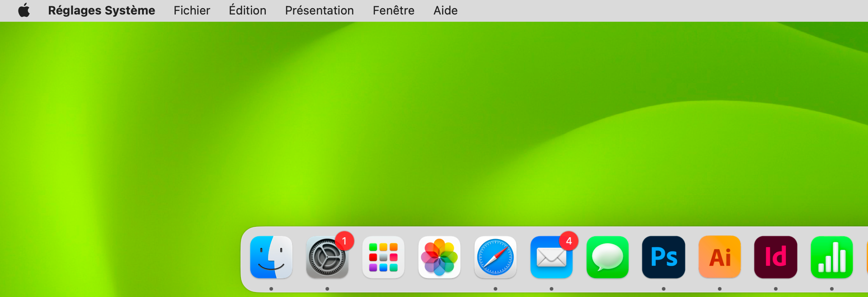Open the Apple menu
This screenshot has width=868, height=297.
click(x=24, y=10)
